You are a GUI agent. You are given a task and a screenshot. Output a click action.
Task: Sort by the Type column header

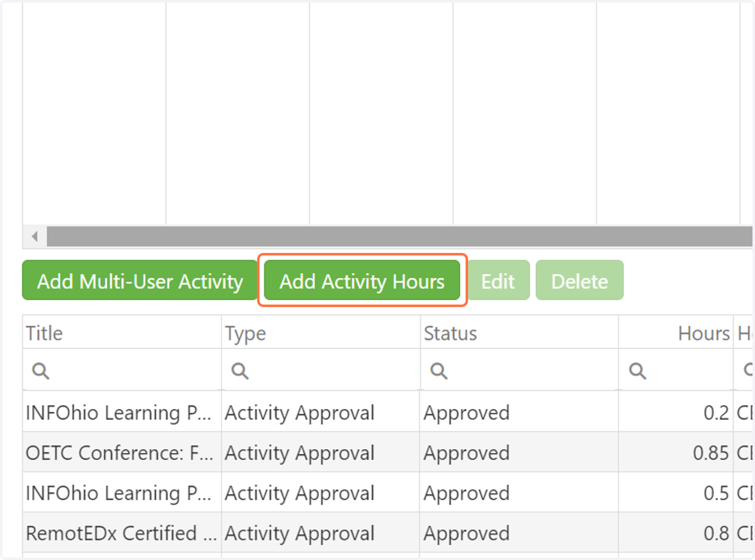[320, 333]
